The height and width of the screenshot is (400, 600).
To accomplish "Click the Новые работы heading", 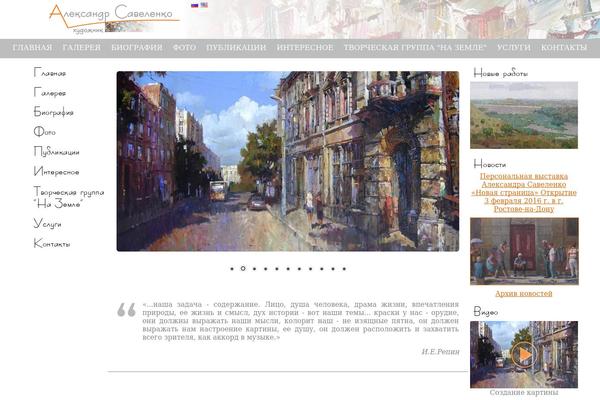I will 501,73.
